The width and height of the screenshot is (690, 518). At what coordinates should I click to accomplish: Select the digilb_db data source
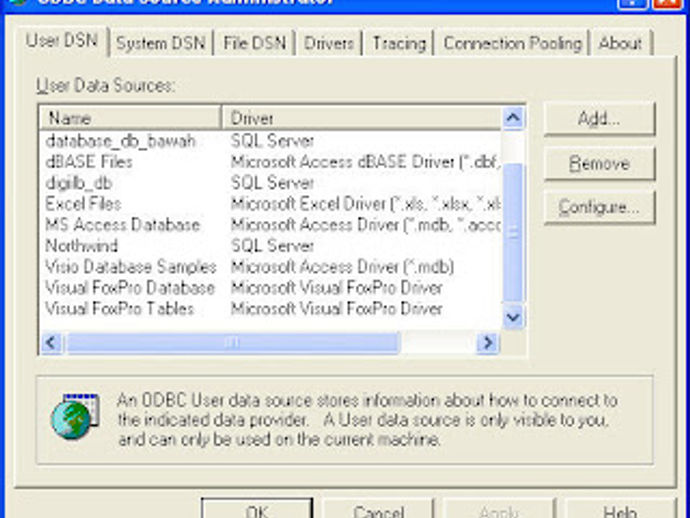pyautogui.click(x=79, y=183)
